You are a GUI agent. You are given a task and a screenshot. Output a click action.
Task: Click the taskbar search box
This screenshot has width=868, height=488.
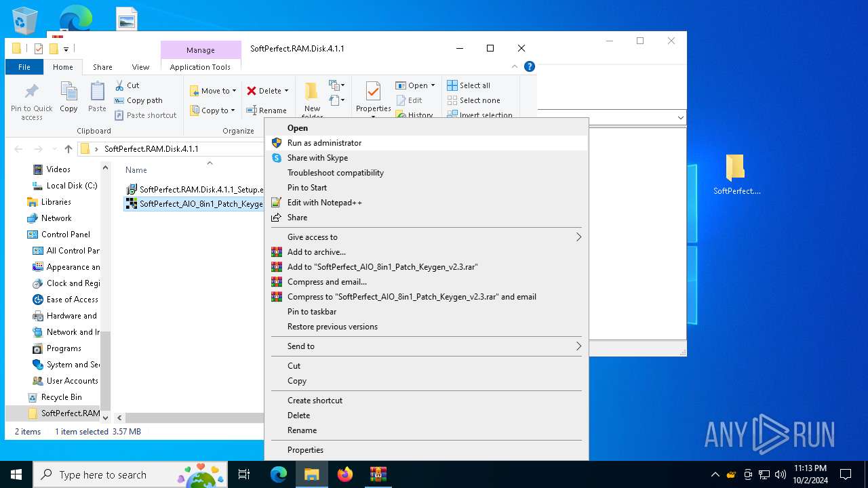coord(130,474)
